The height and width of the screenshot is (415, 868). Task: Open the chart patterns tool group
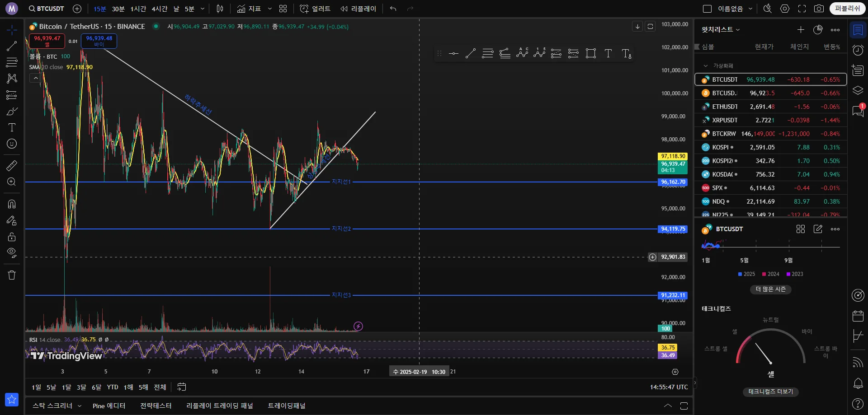point(12,79)
